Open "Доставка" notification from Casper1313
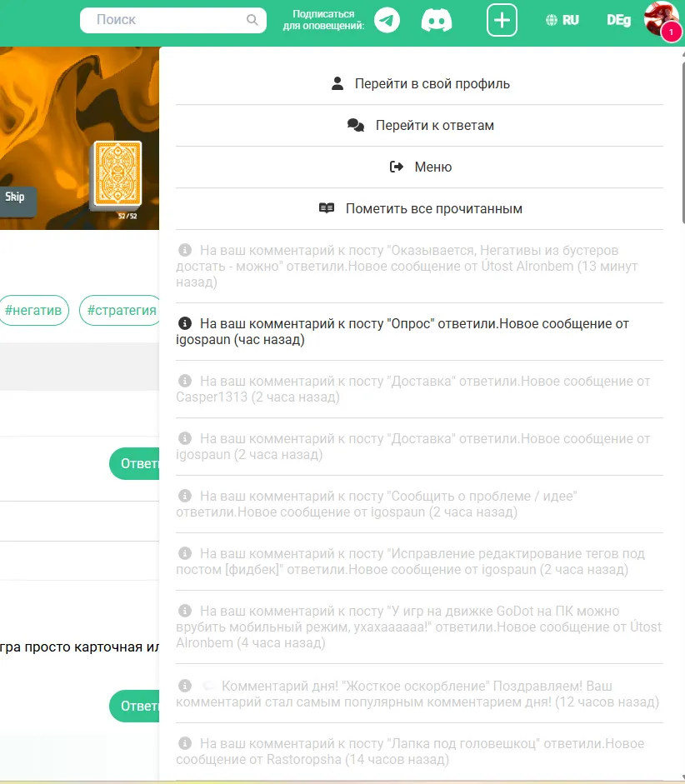 [x=419, y=389]
